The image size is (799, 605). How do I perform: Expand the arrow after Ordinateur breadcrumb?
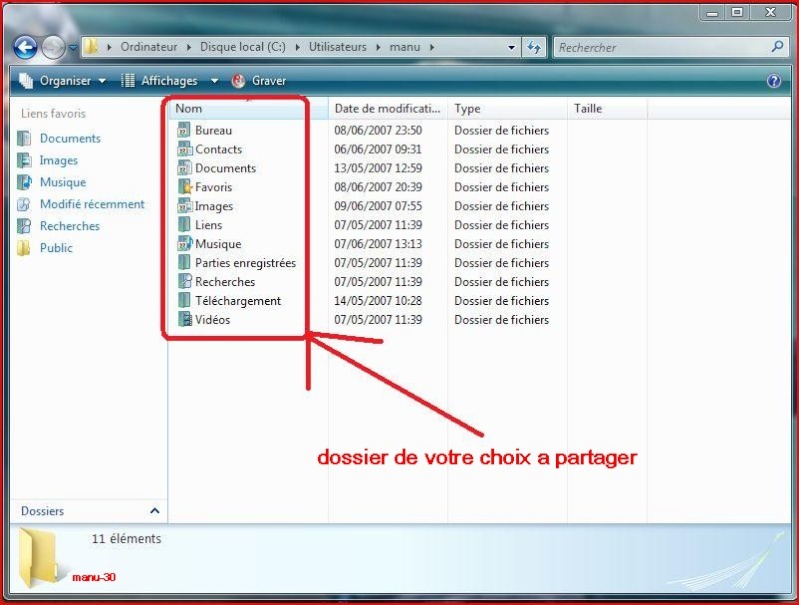coord(189,47)
